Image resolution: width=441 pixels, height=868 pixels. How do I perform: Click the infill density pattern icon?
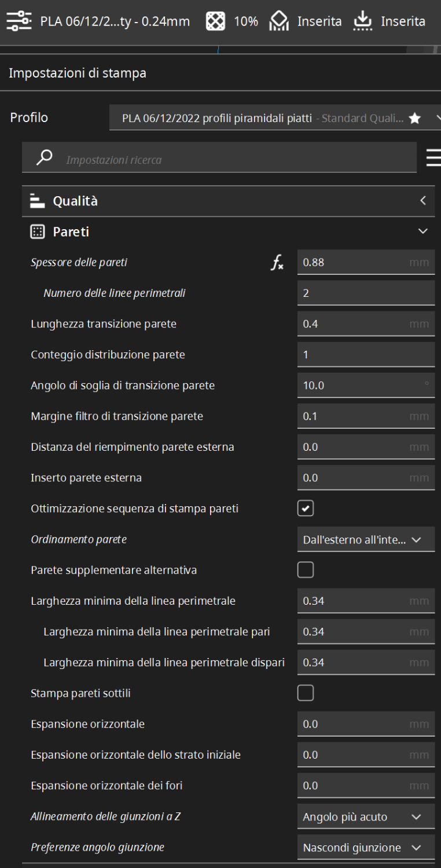pyautogui.click(x=215, y=22)
